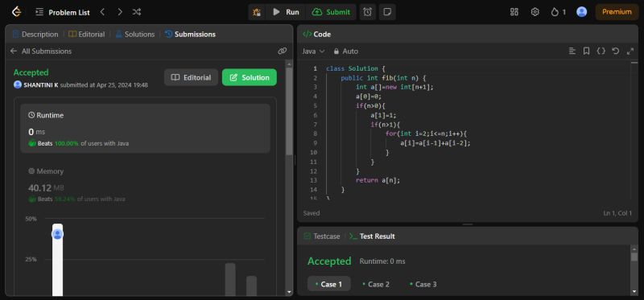Click the 'Saved' status text

(312, 213)
